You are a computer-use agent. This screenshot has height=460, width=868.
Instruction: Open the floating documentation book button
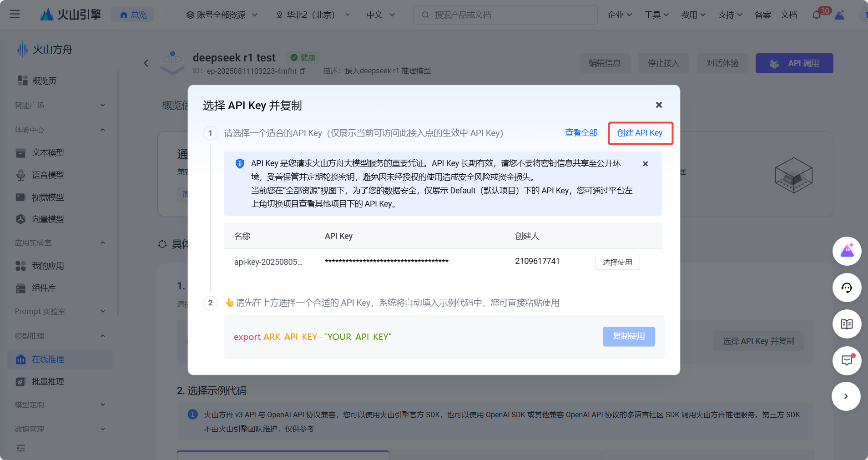coord(847,324)
